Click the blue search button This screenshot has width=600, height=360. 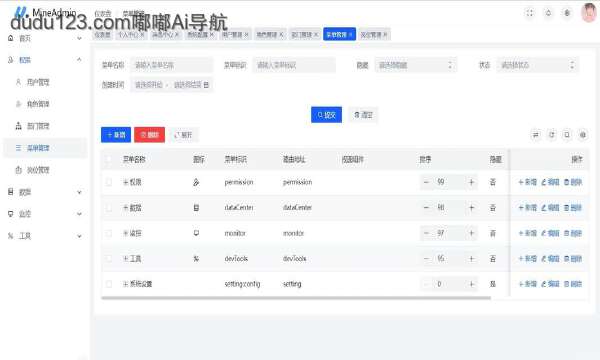(x=326, y=115)
